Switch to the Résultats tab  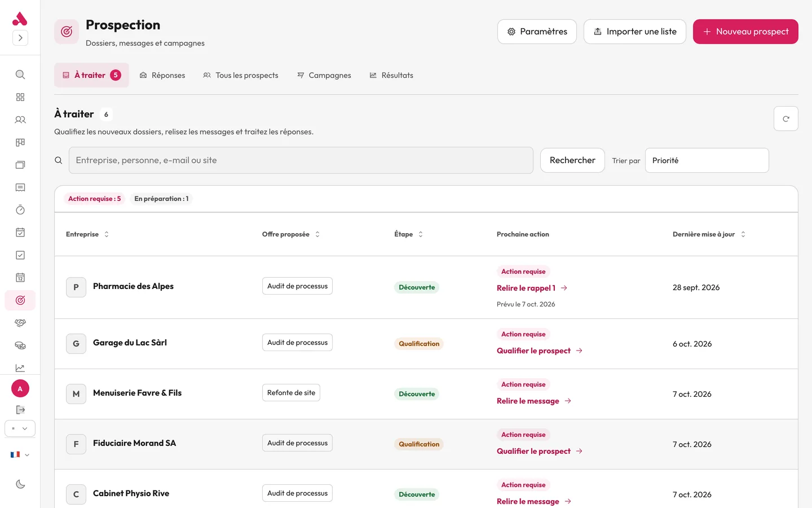(391, 75)
